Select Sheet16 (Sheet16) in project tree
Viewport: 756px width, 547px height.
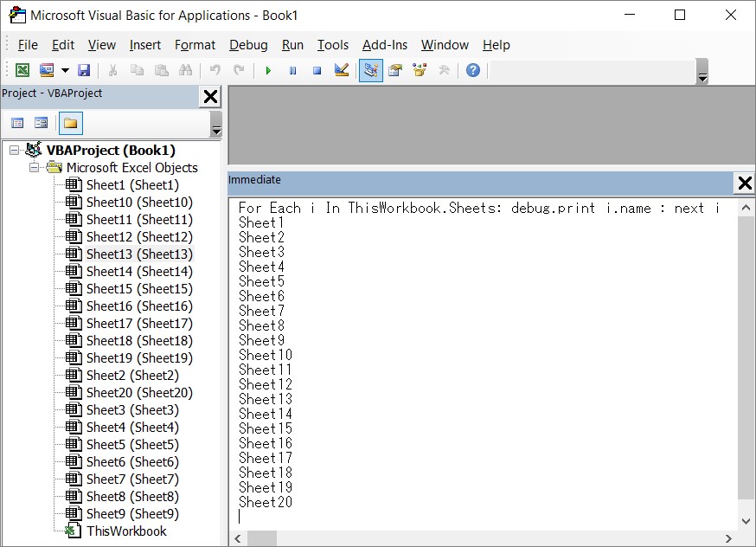139,306
